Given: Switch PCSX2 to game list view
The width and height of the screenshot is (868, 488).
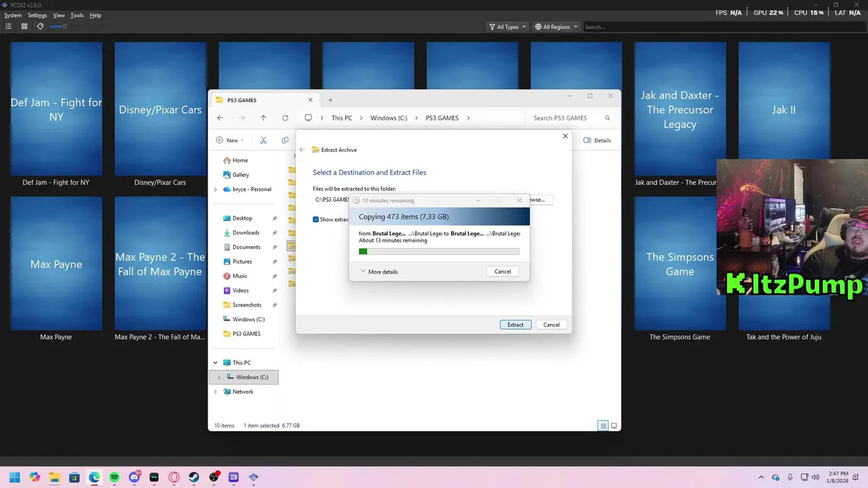Looking at the screenshot, I should (8, 26).
